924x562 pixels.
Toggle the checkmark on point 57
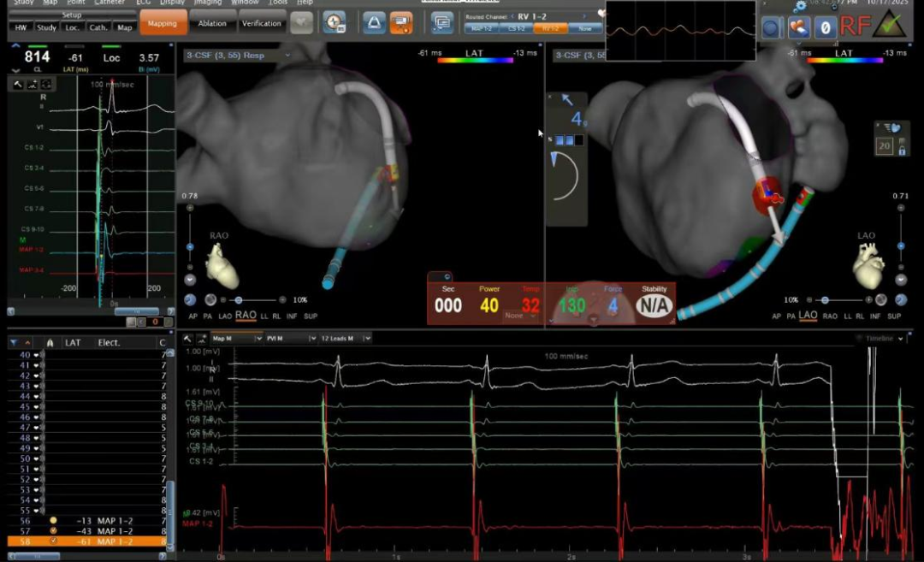(x=52, y=531)
